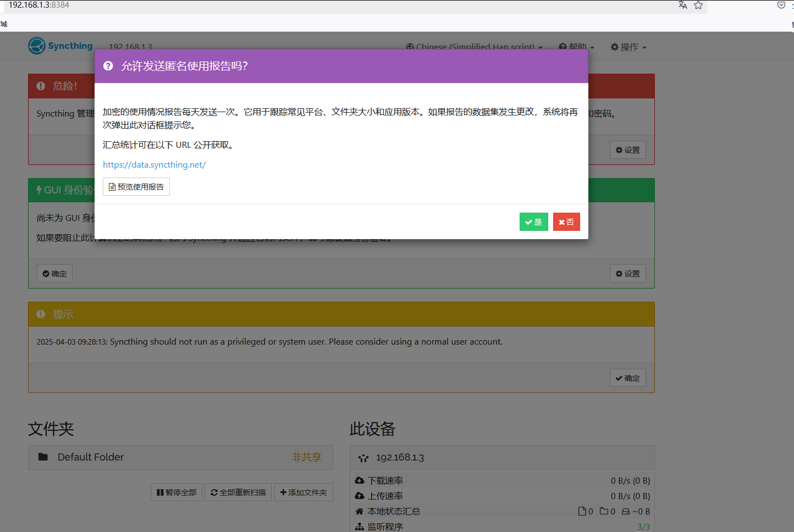Click the network icon beside 监听程序
Viewport: 794px width, 532px height.
click(361, 526)
